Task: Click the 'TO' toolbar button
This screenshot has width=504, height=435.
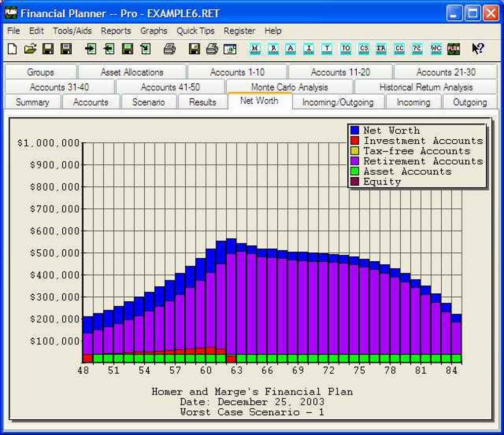Action: coord(346,49)
